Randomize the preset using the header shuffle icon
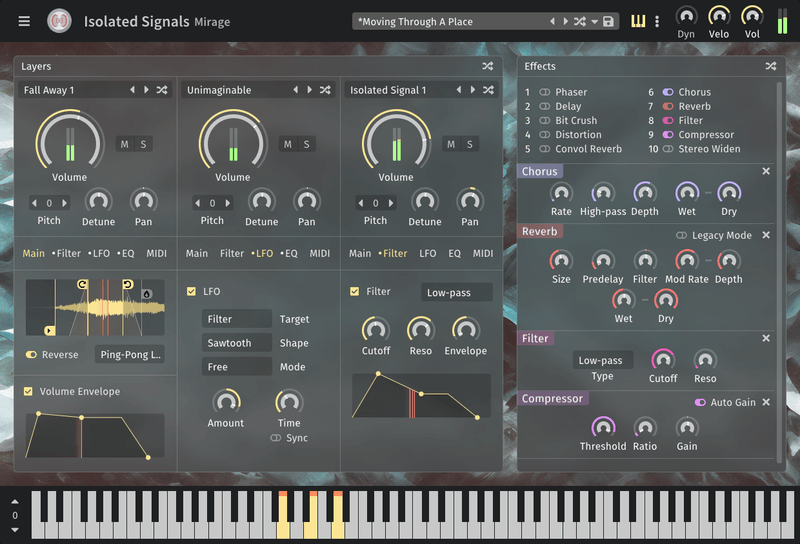 pyautogui.click(x=580, y=21)
